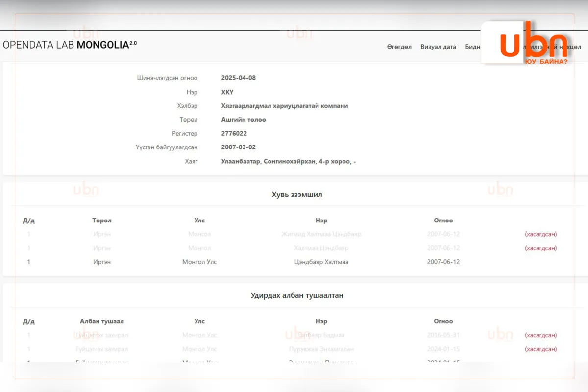This screenshot has width=588, height=392.
Task: Click (хасагдсан) beside Пүрэвжав Энхамгалан
Action: click(541, 349)
